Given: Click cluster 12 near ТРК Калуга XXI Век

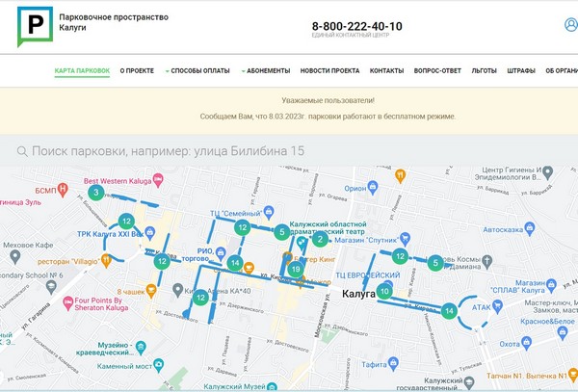Looking at the screenshot, I should pos(126,222).
